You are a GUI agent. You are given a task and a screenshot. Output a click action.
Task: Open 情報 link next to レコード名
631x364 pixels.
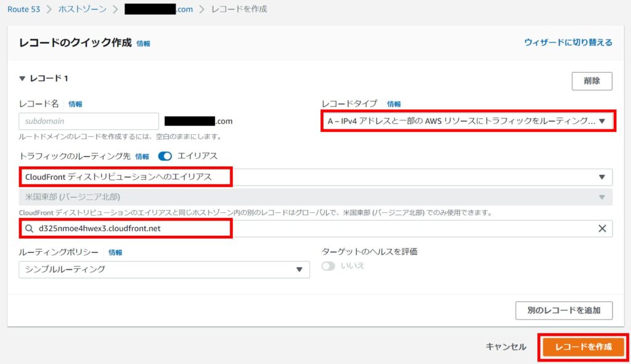tap(75, 104)
